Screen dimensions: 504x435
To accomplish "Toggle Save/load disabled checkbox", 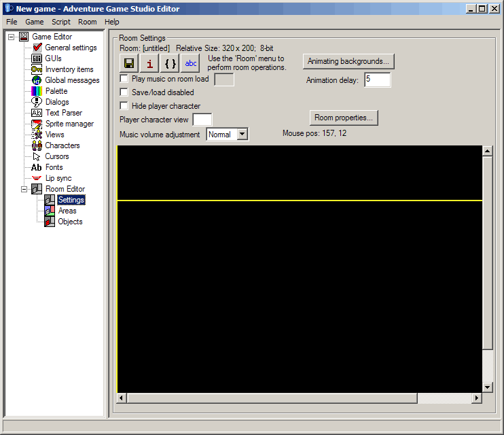I will (124, 92).
